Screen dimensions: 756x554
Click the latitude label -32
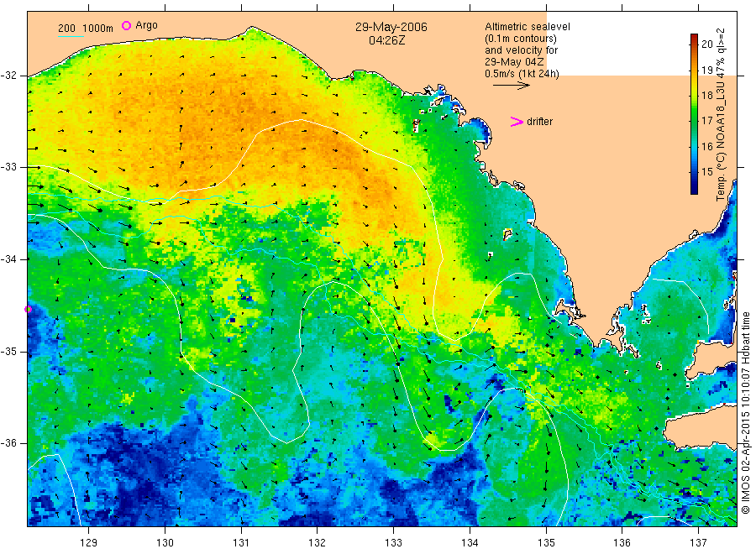(x=8, y=76)
